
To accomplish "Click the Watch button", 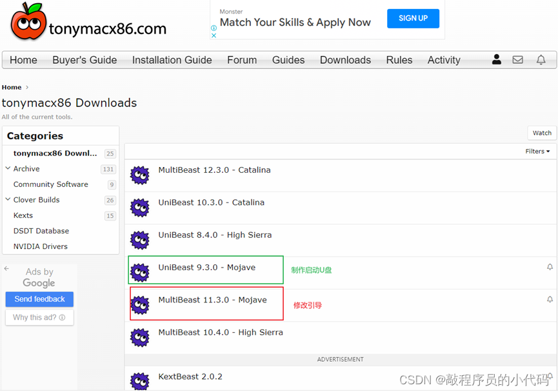I will 542,133.
